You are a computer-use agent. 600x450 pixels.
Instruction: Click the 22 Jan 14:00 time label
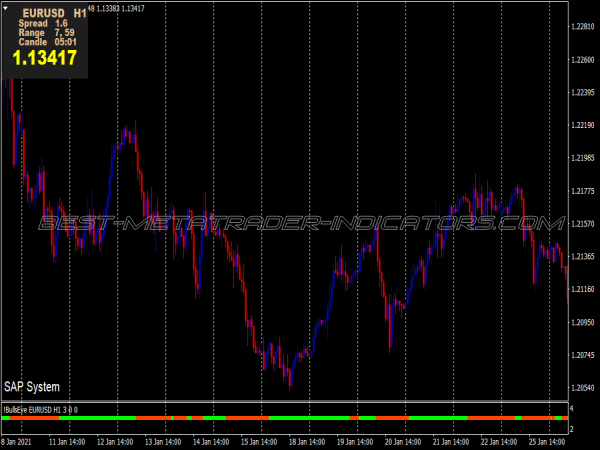[x=499, y=442]
